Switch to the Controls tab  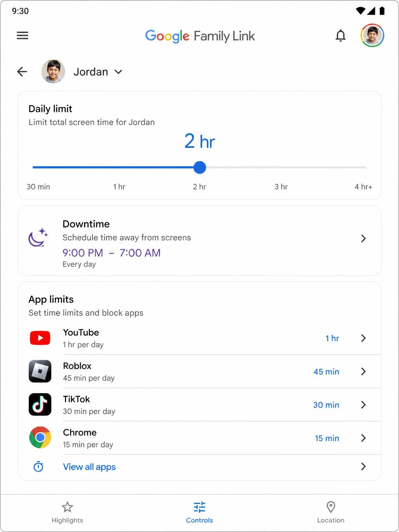pyautogui.click(x=199, y=513)
